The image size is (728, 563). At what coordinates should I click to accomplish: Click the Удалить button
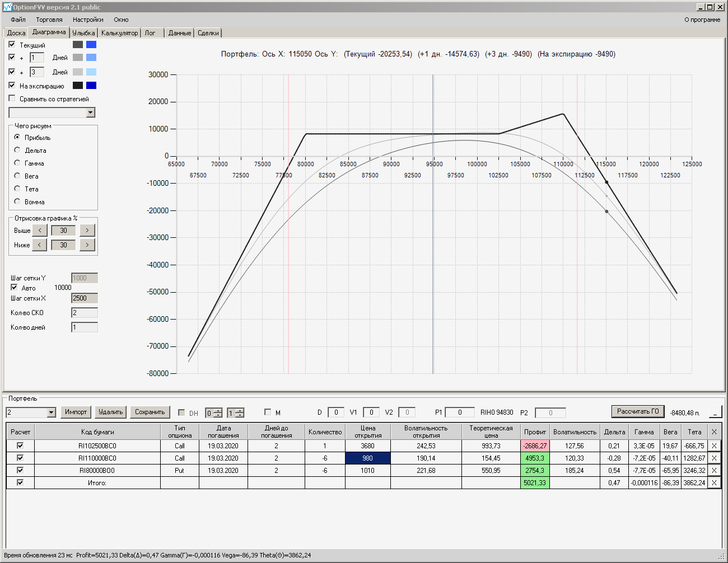pyautogui.click(x=110, y=412)
